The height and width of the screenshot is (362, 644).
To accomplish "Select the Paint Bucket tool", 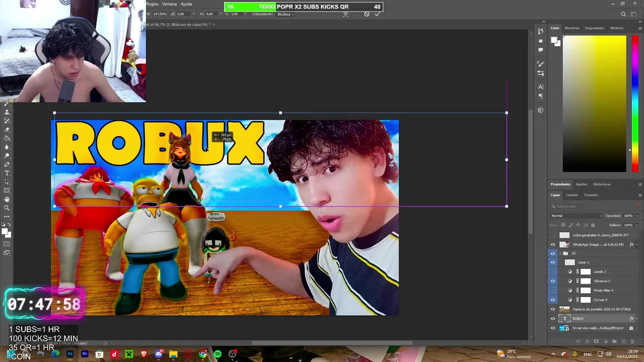I will pyautogui.click(x=7, y=137).
